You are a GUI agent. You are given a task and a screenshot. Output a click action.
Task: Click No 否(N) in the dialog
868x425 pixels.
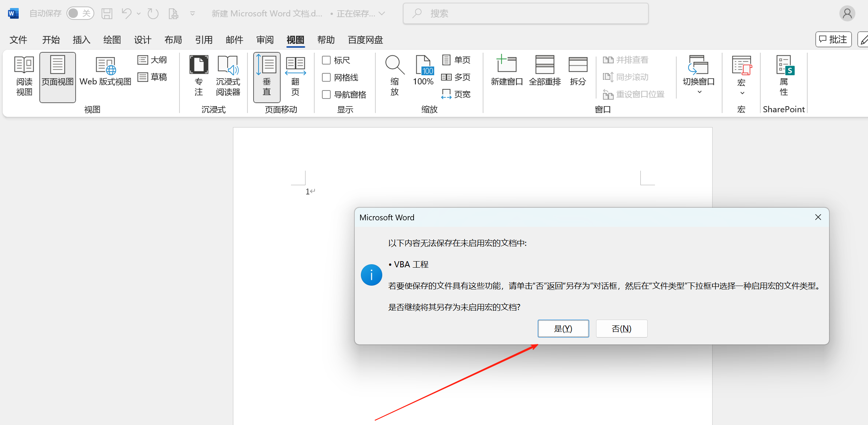point(622,329)
